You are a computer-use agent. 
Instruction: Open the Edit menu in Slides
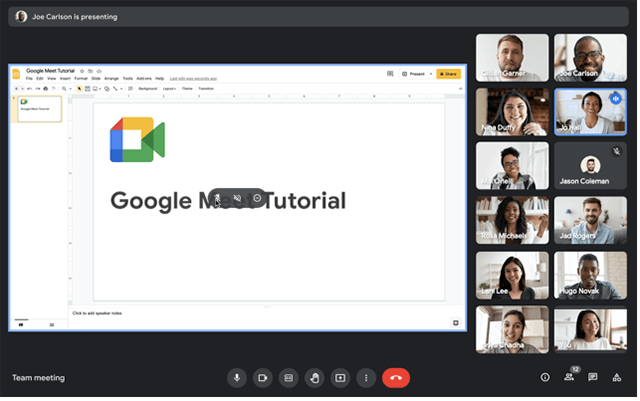click(x=40, y=78)
